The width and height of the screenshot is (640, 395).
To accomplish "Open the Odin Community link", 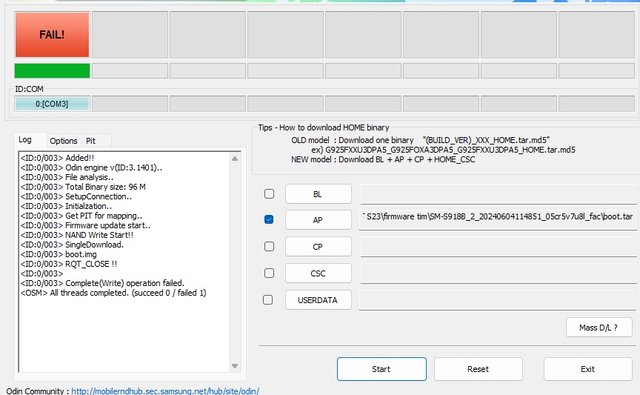I will (x=165, y=391).
